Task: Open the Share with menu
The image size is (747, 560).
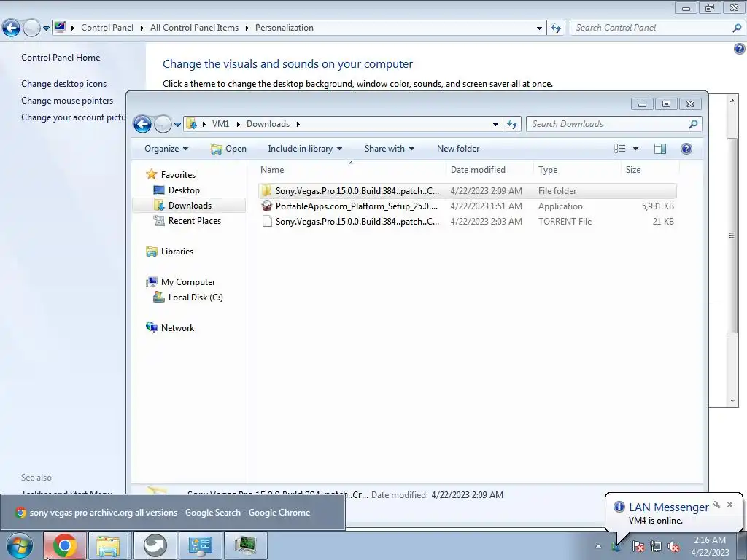Action: tap(390, 149)
